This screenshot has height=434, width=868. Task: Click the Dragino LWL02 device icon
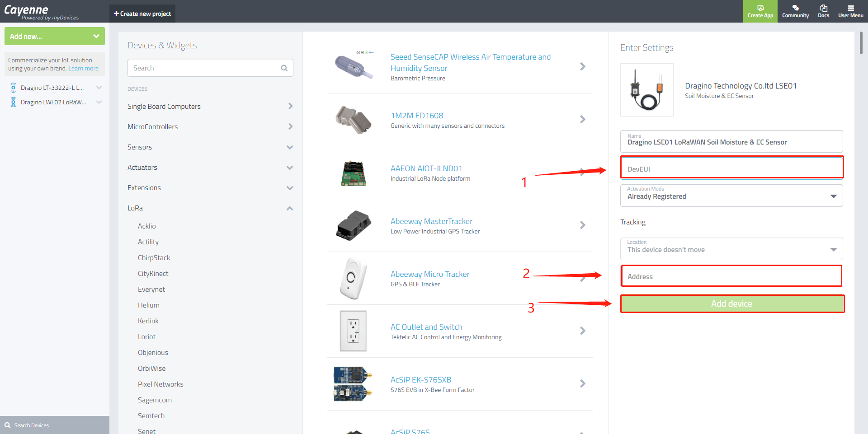tap(13, 102)
